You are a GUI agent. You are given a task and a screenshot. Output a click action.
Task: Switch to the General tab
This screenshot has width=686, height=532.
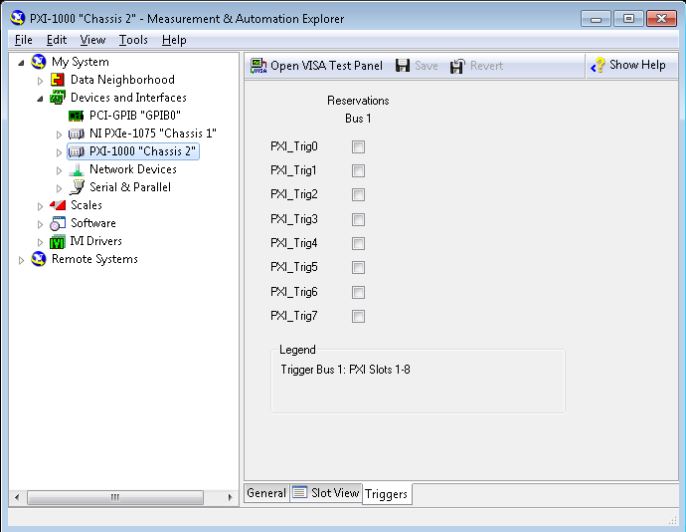[x=266, y=493]
